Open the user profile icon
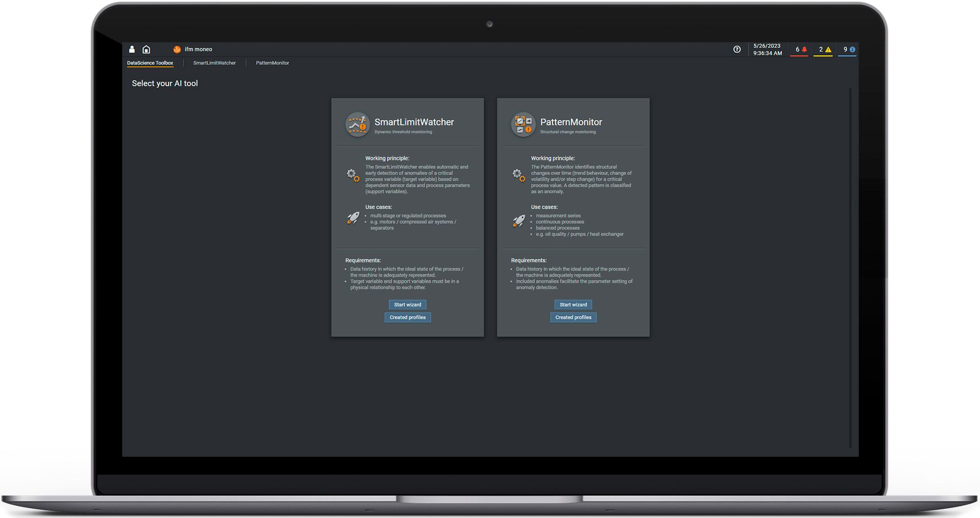The width and height of the screenshot is (980, 518). tap(132, 49)
